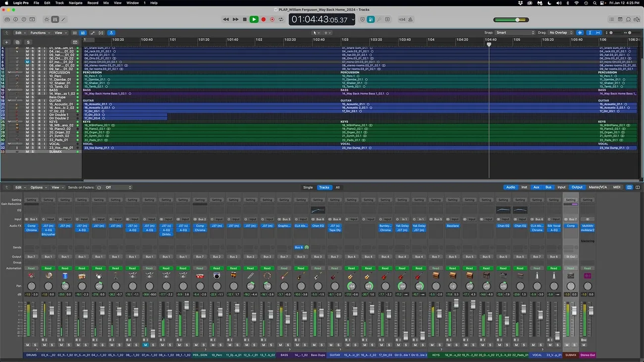Screen dimensions: 644x362
Task: Open the Editors pencil icon
Action: (x=63, y=19)
